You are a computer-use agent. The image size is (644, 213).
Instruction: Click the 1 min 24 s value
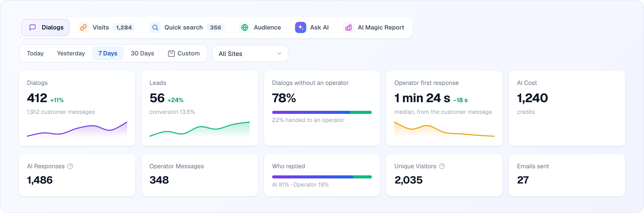[422, 98]
